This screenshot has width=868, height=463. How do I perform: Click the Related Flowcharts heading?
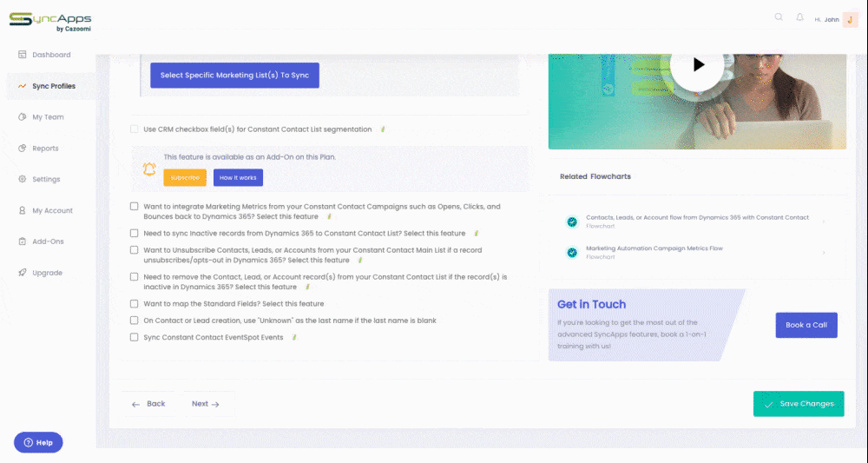(595, 176)
